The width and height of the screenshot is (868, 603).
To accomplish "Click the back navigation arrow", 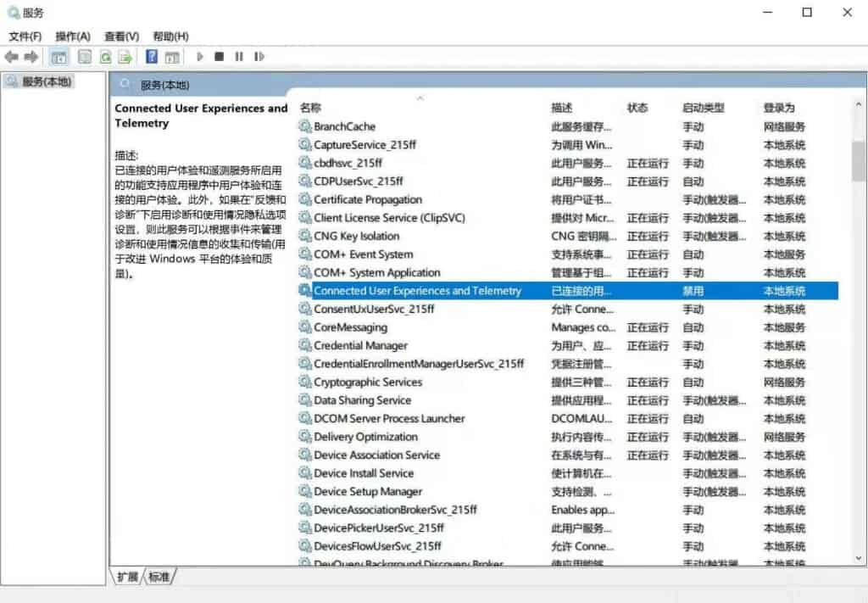I will [11, 57].
